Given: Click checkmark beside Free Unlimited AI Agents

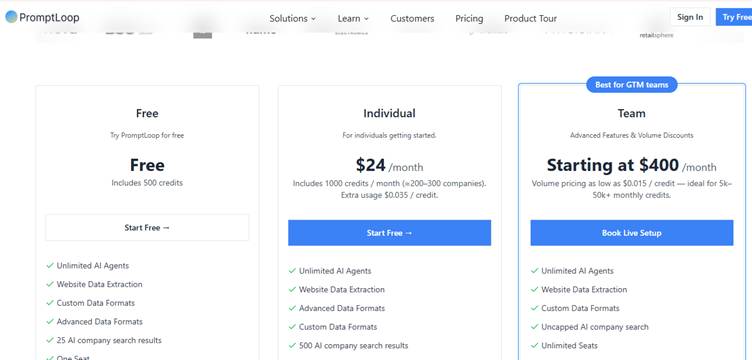Looking at the screenshot, I should 49,266.
